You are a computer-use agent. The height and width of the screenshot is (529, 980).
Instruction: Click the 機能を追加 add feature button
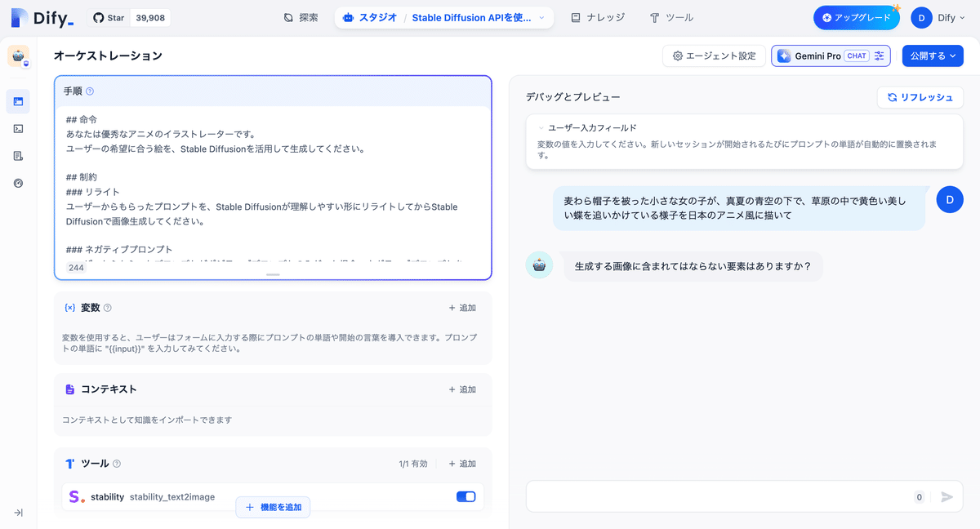coord(273,507)
